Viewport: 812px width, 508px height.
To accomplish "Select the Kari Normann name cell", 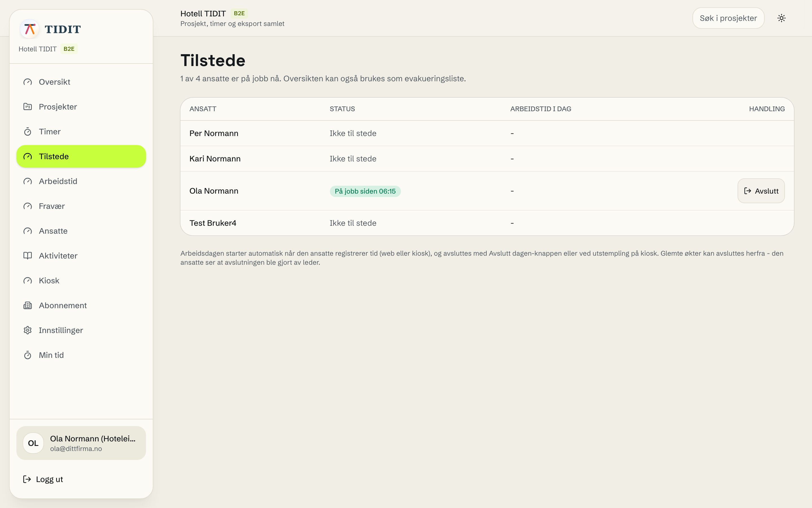I will pos(215,159).
